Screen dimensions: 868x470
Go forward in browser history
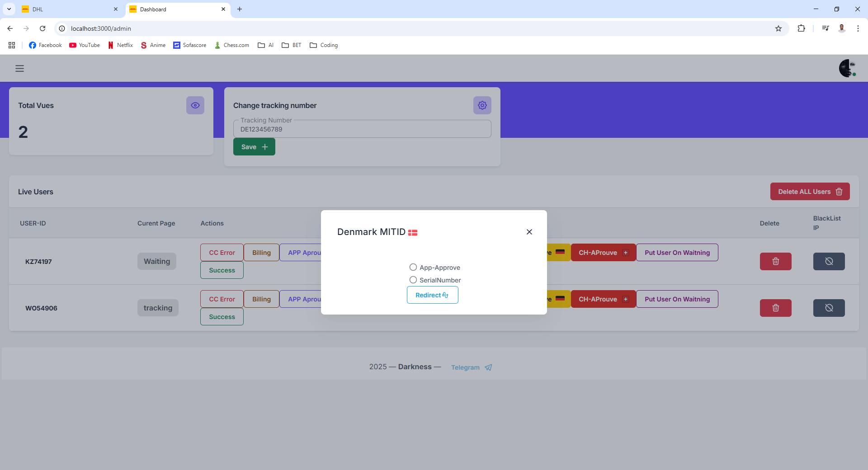pos(26,28)
